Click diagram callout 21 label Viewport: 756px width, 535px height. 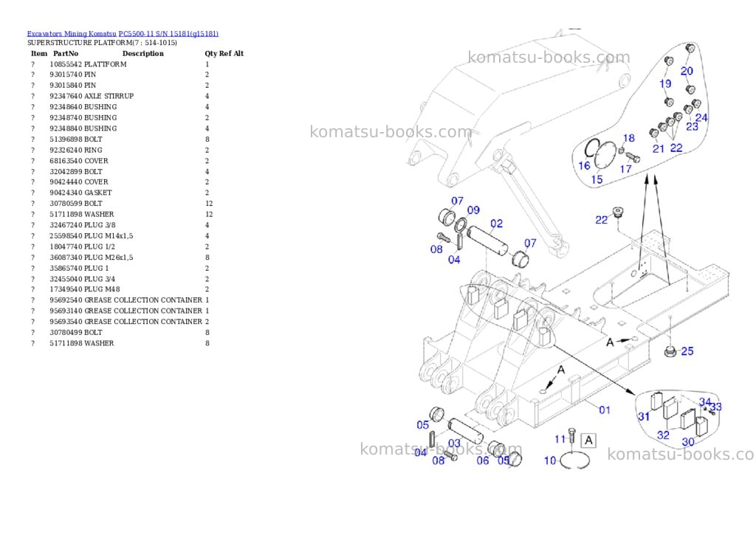659,149
